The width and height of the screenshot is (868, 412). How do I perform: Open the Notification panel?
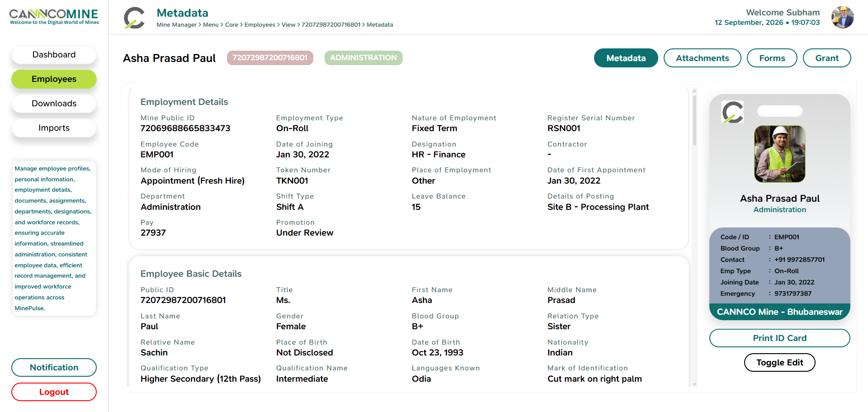tap(54, 368)
